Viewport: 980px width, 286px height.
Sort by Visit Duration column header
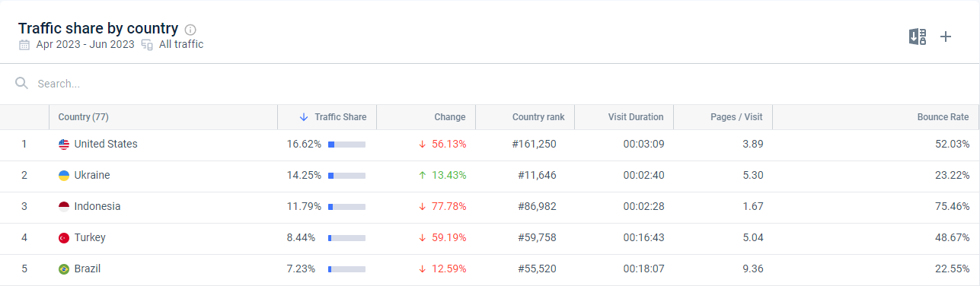(624, 117)
